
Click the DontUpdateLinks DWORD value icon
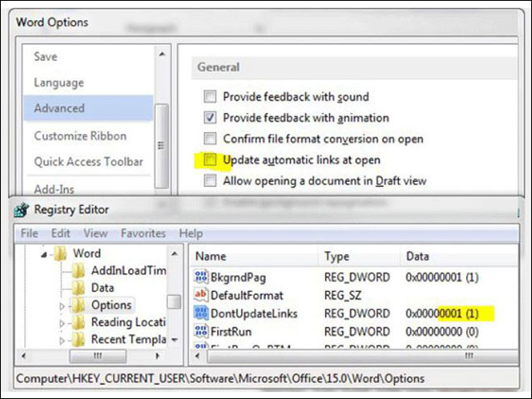pos(200,313)
